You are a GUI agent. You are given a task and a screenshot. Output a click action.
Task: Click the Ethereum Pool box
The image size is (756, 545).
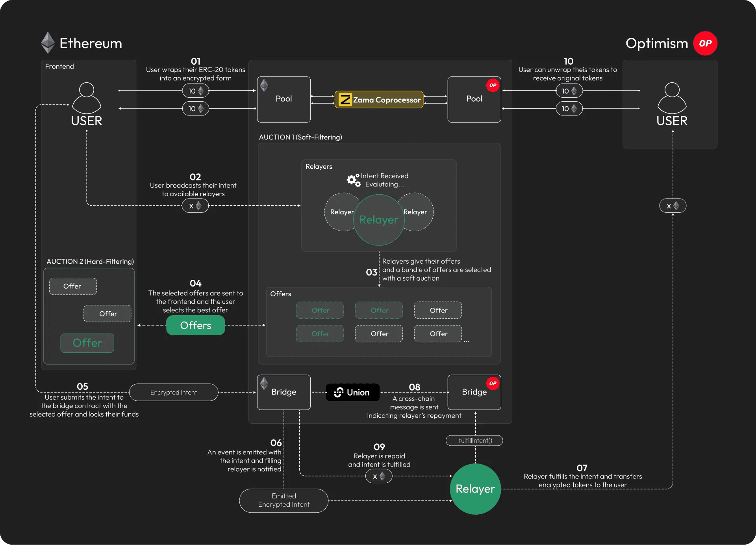[x=283, y=100]
